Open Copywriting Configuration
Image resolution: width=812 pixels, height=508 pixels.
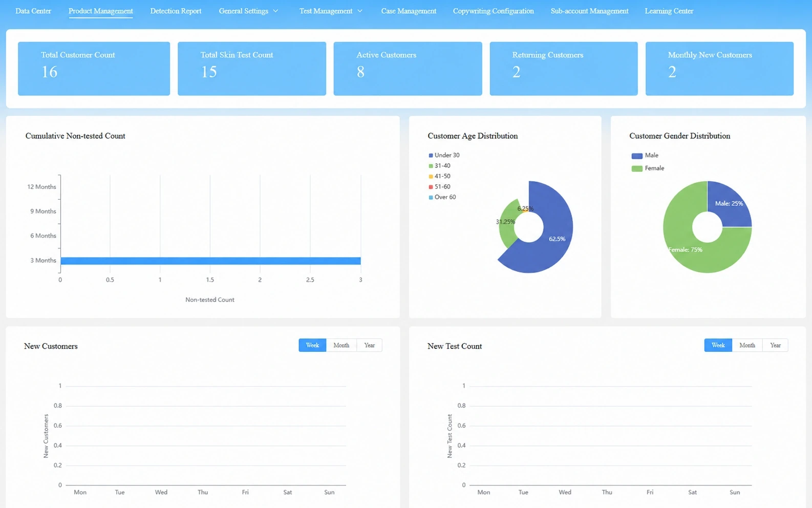coord(493,11)
